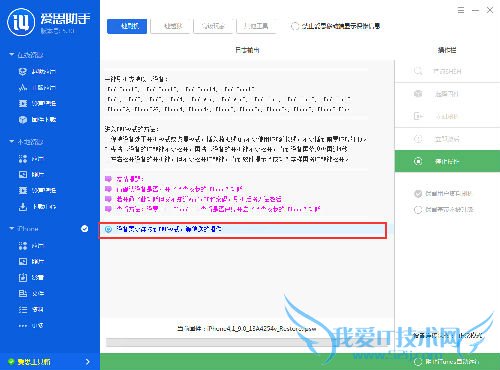Click the film-strip icon under local resources

[23, 190]
